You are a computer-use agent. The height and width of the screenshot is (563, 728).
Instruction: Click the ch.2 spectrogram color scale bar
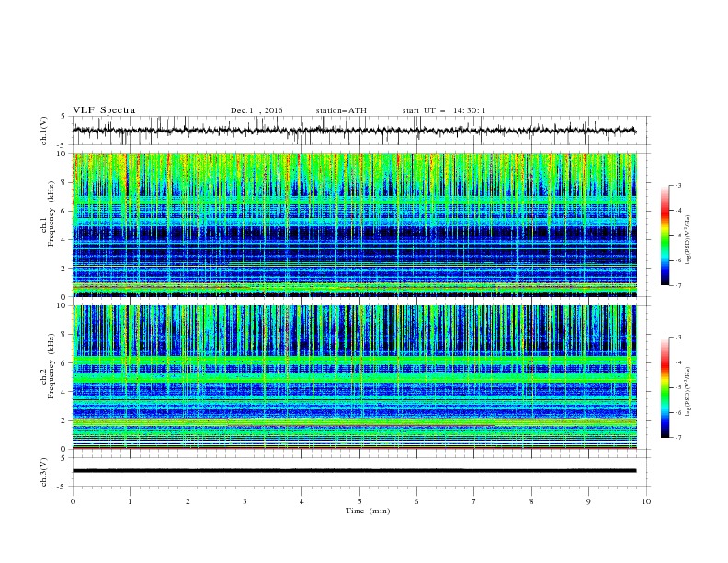click(x=665, y=387)
